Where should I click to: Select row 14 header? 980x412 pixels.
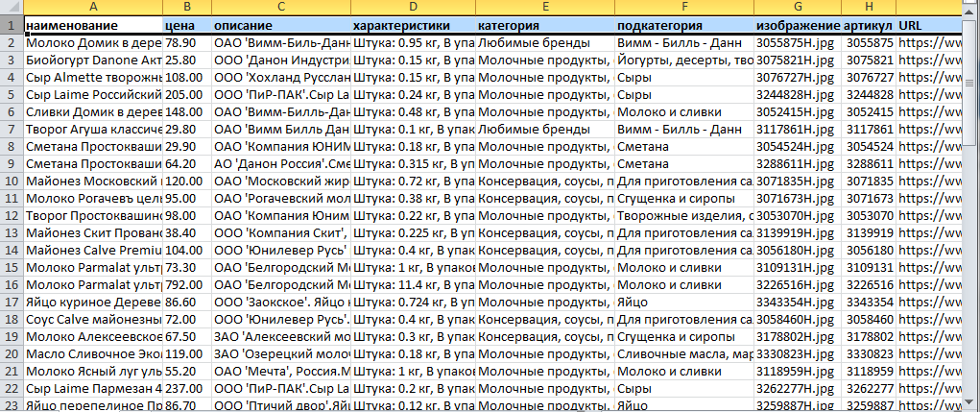click(x=12, y=251)
